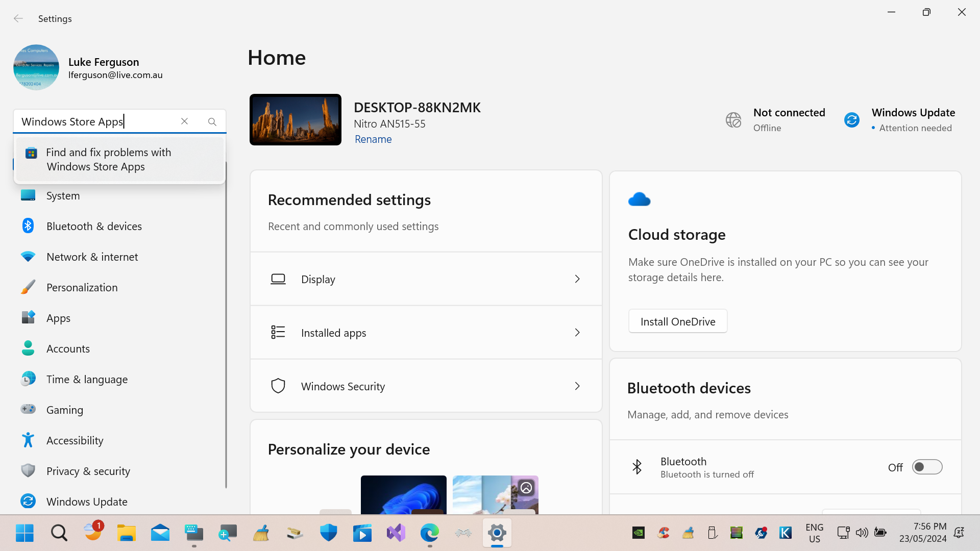This screenshot has height=551, width=980.
Task: Open taskbar Search magnifier
Action: (x=59, y=533)
